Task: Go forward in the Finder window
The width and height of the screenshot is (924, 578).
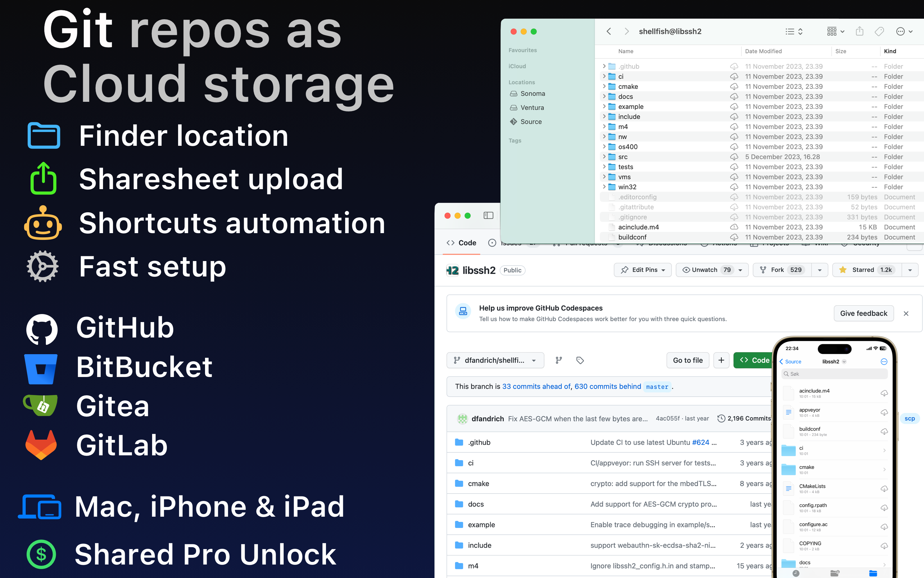Action: click(x=627, y=31)
